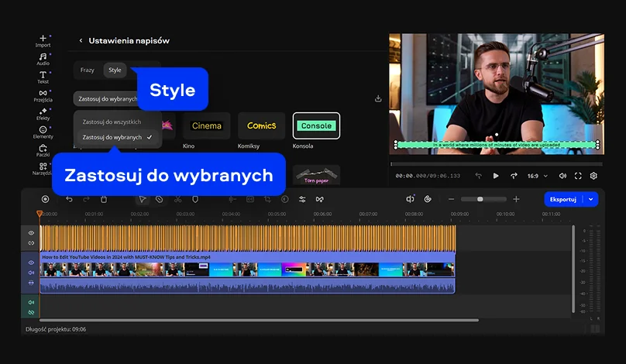Click the fullscreen preview icon
The height and width of the screenshot is (364, 626).
tap(578, 176)
